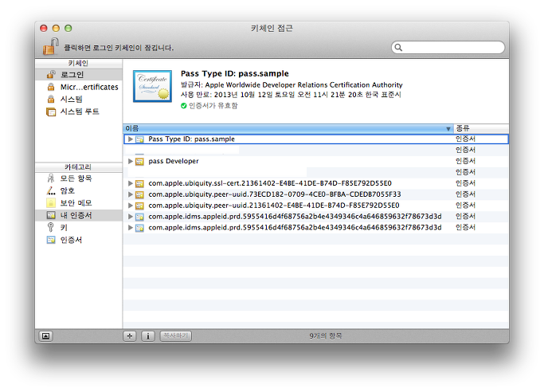
Task: Expand the Pass Type ID: pass.sample row
Action: (131, 139)
